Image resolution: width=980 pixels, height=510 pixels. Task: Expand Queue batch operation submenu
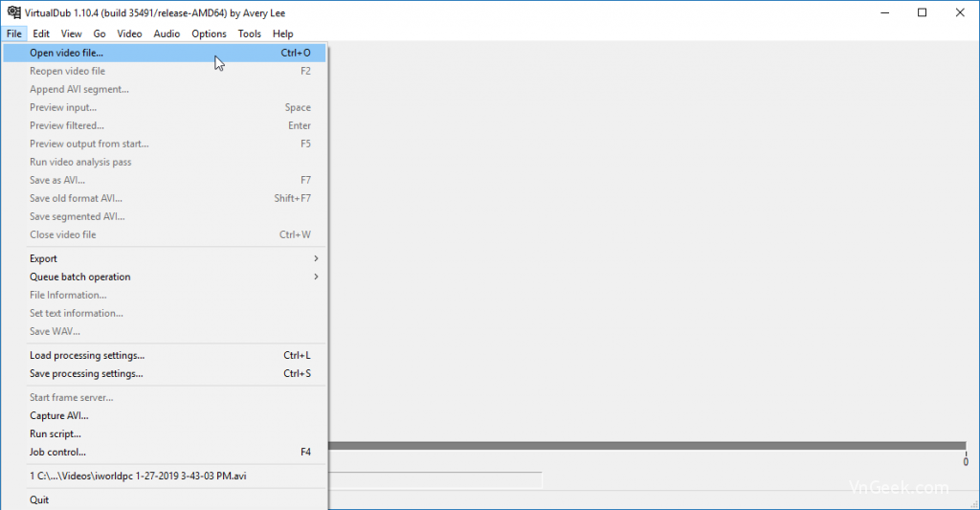[165, 277]
